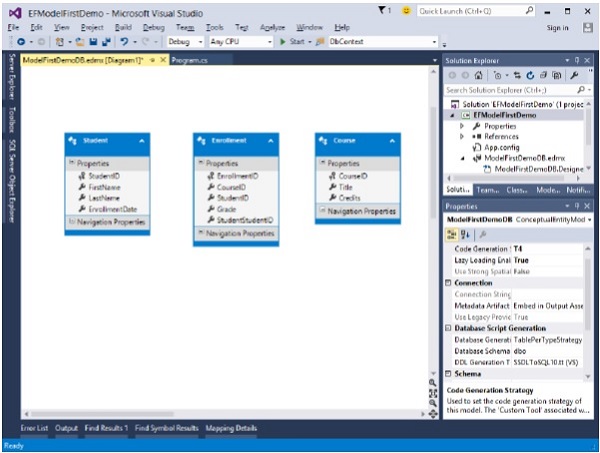
Task: Collapse the Student entity box
Action: [141, 141]
